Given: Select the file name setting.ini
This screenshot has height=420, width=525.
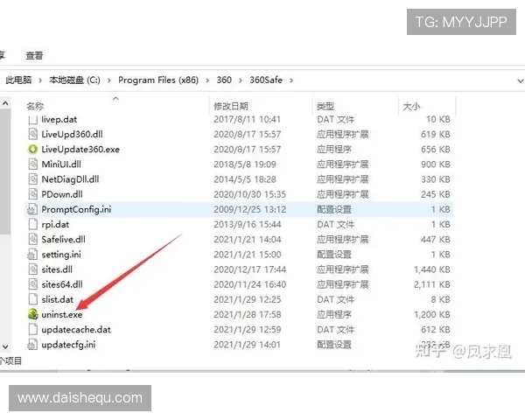Looking at the screenshot, I should pyautogui.click(x=61, y=255).
